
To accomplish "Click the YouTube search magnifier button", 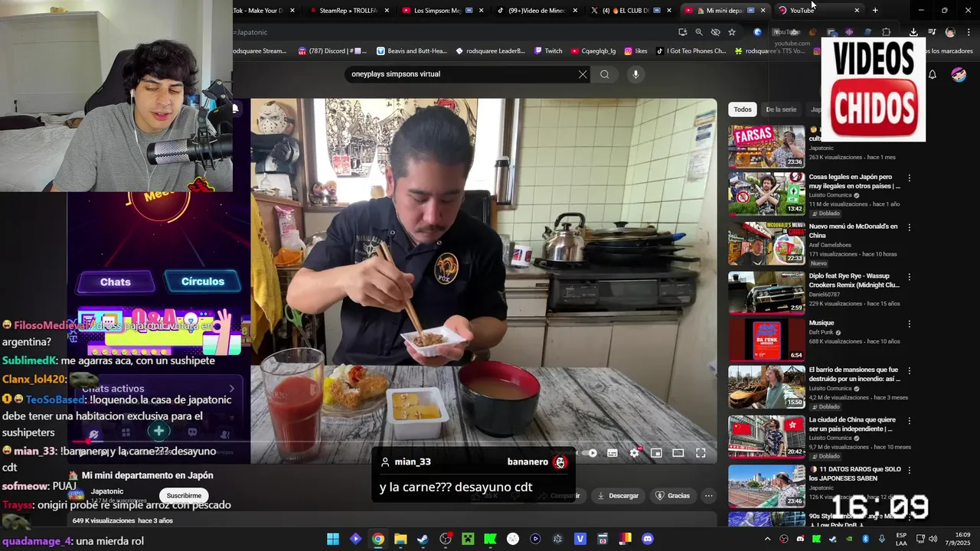I will [605, 74].
